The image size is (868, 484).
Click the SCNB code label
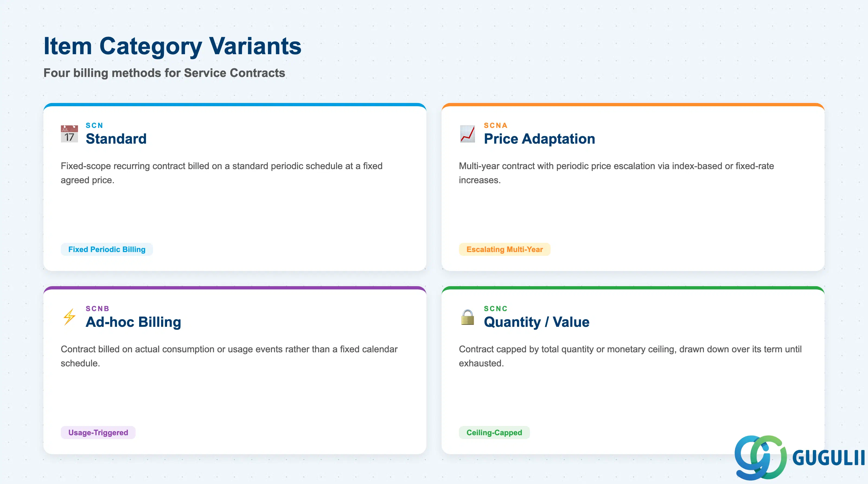pyautogui.click(x=97, y=308)
